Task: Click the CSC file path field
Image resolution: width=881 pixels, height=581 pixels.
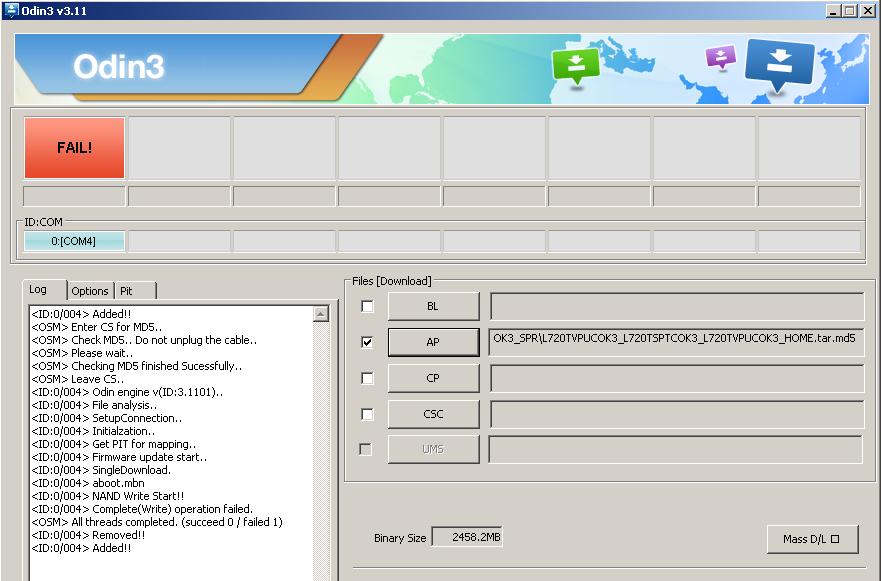Action: click(x=677, y=414)
